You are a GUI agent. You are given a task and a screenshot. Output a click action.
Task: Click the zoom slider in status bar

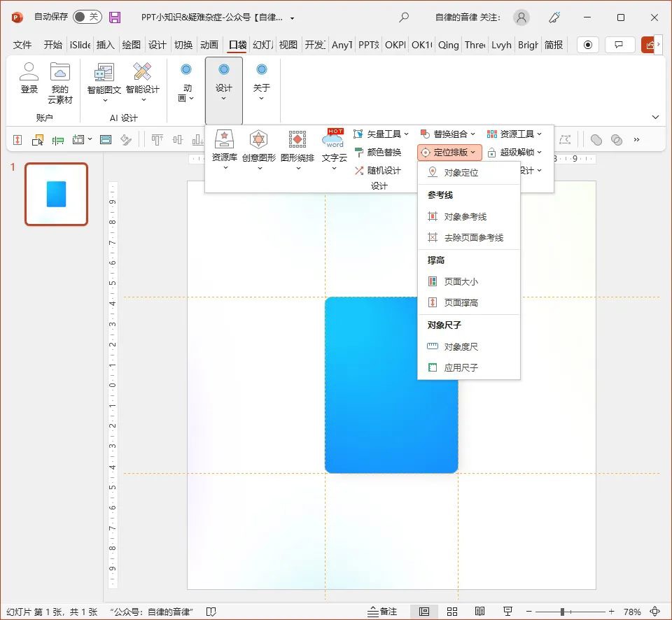pos(562,612)
